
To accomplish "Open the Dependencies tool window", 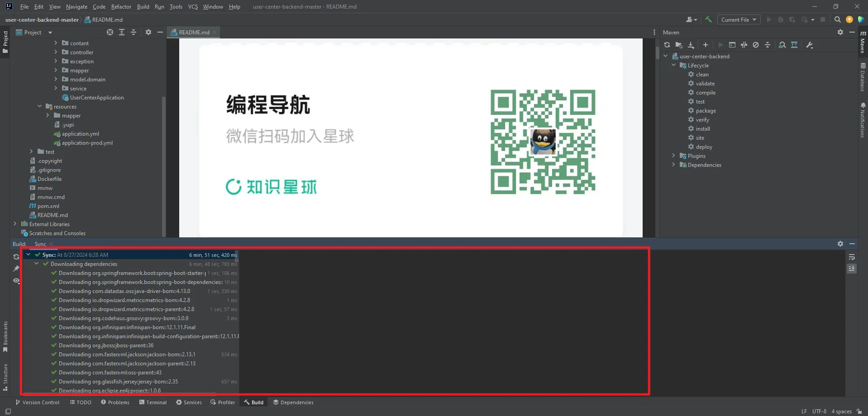I will pyautogui.click(x=293, y=402).
